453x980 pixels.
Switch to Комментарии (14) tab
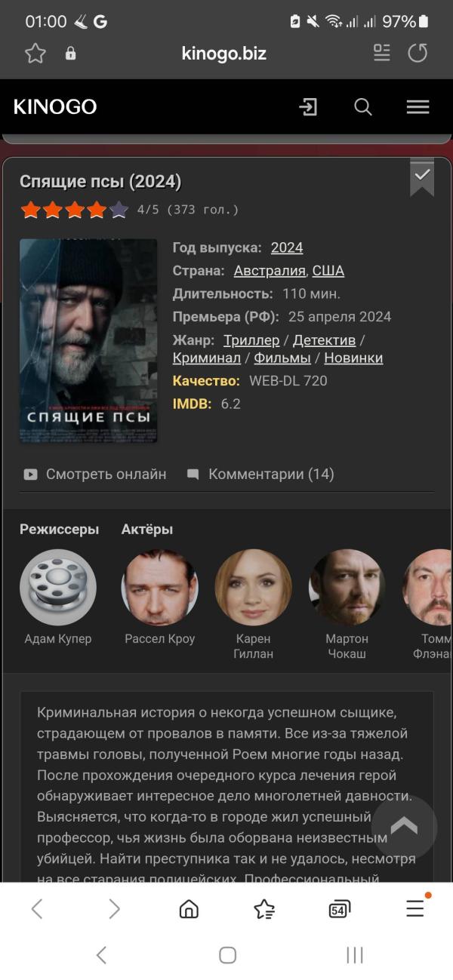260,475
